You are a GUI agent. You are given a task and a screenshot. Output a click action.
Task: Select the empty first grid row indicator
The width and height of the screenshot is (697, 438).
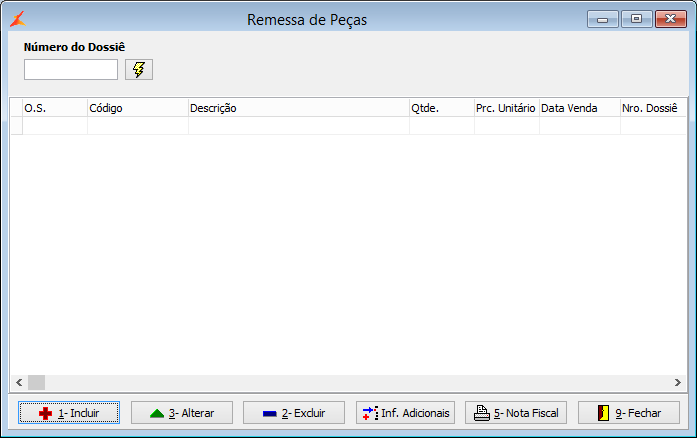pos(16,126)
